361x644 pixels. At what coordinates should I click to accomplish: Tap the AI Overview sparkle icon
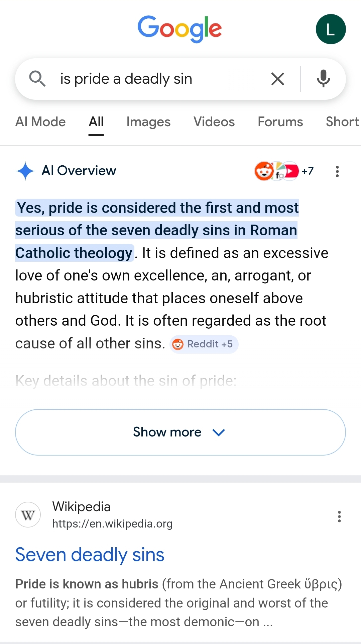tap(25, 171)
